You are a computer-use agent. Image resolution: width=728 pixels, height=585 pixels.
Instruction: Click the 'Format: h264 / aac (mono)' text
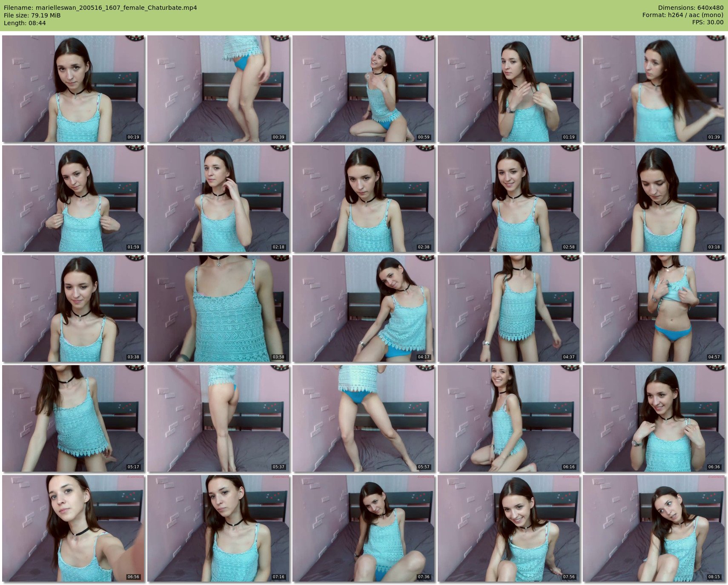[x=683, y=15]
